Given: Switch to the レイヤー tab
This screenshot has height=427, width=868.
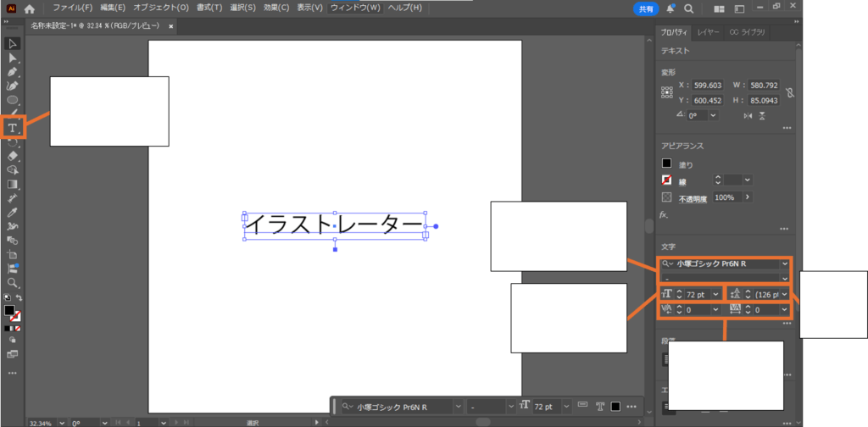Looking at the screenshot, I should 709,32.
